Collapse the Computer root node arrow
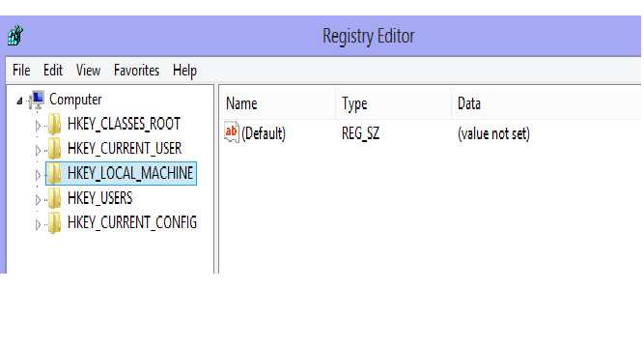Image resolution: width=644 pixels, height=348 pixels. click(19, 101)
